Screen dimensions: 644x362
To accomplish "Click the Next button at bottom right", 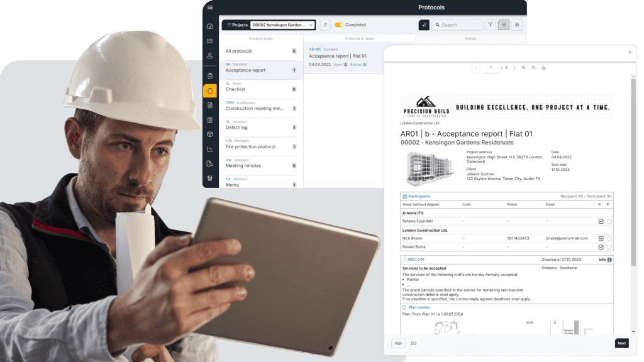I will click(x=621, y=343).
